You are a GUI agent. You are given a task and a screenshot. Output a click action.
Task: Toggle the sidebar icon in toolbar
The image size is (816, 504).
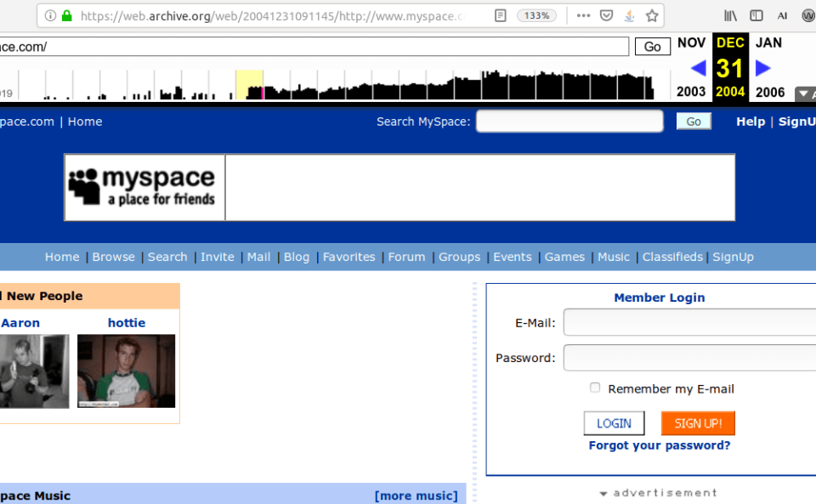(756, 16)
